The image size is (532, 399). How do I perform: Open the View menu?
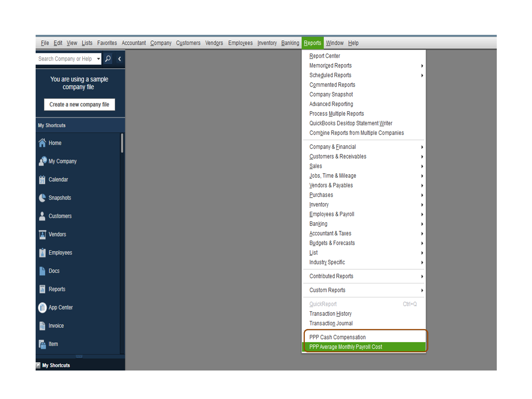click(x=72, y=43)
